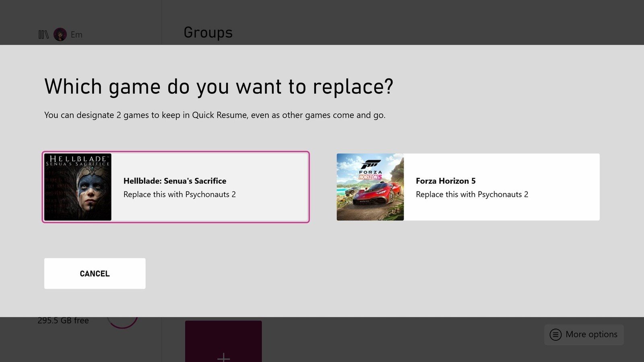The image size is (644, 362).
Task: Select Forza Horizon 5 as the game to replace
Action: pyautogui.click(x=468, y=186)
